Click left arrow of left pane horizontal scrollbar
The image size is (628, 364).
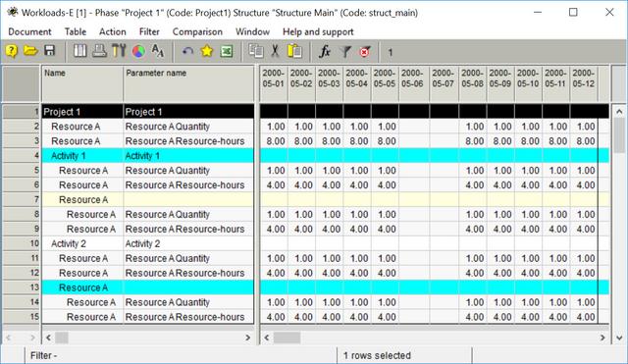[x=48, y=338]
